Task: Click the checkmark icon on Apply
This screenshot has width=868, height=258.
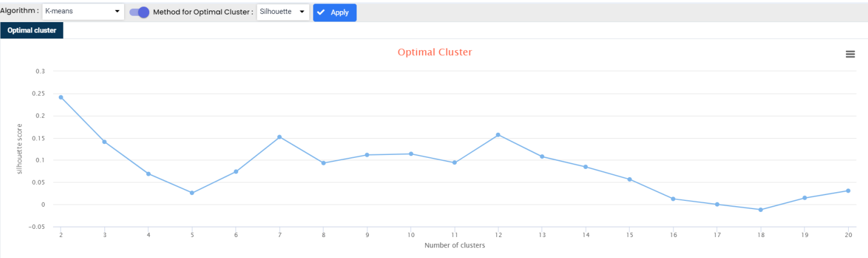Action: click(321, 12)
